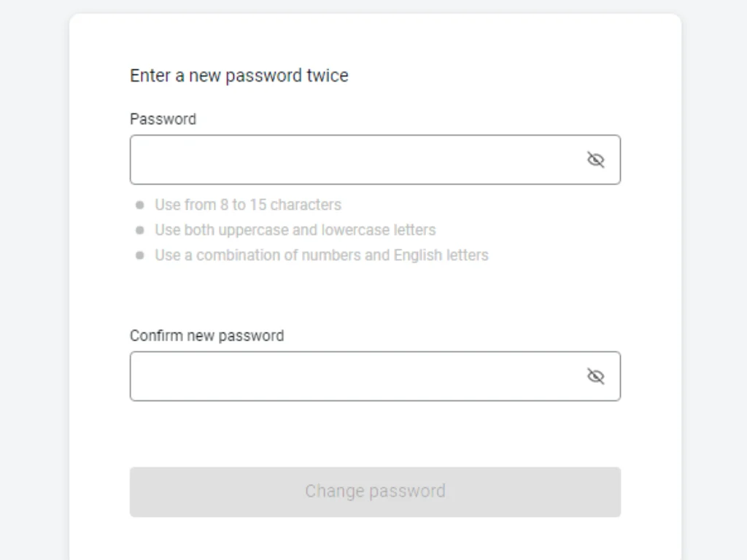Show the hidden characters using the upper eye icon

click(596, 159)
